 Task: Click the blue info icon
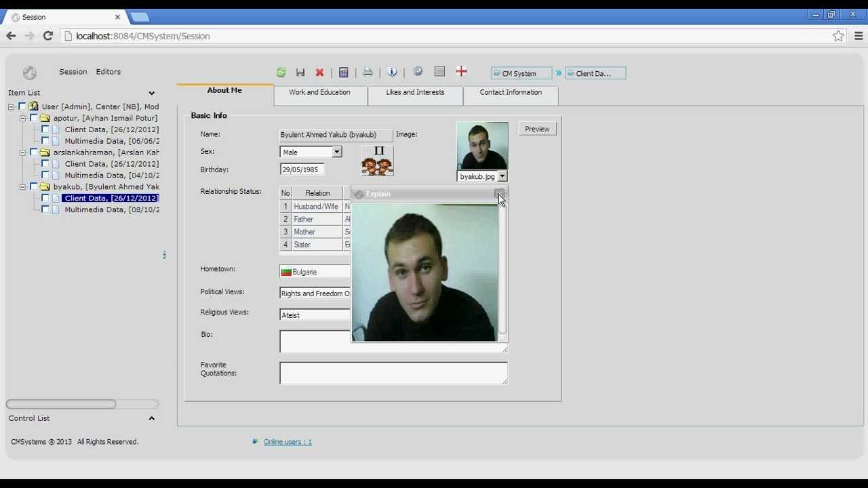click(392, 72)
